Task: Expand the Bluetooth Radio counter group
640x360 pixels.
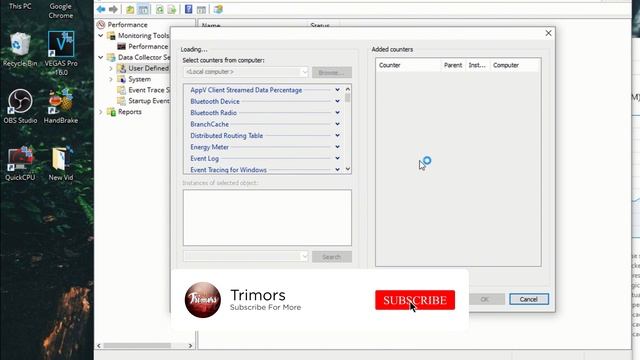Action: [337, 113]
